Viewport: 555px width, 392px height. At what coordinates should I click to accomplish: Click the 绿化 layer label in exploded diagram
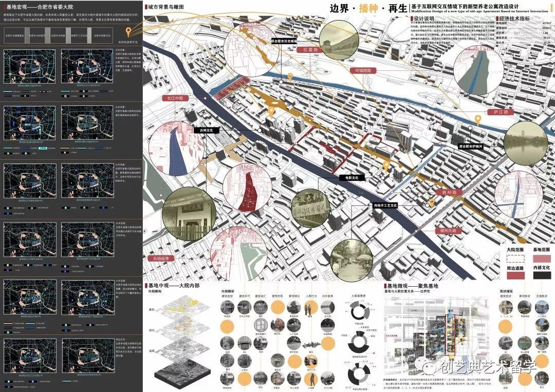(x=152, y=330)
